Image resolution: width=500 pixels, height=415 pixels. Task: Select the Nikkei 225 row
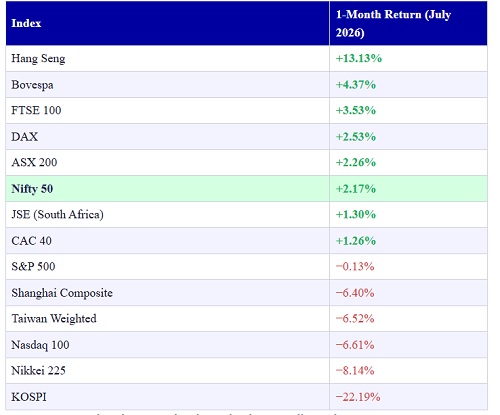pos(246,370)
